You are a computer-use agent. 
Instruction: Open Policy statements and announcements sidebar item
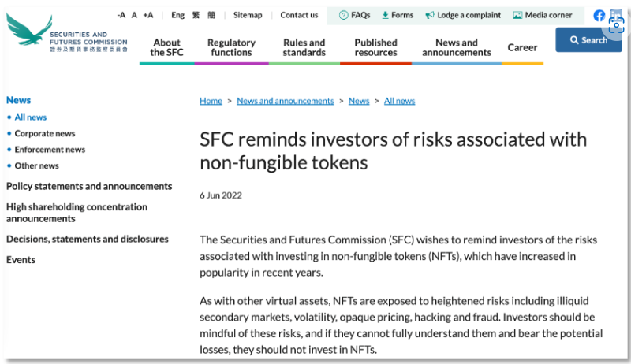[89, 186]
